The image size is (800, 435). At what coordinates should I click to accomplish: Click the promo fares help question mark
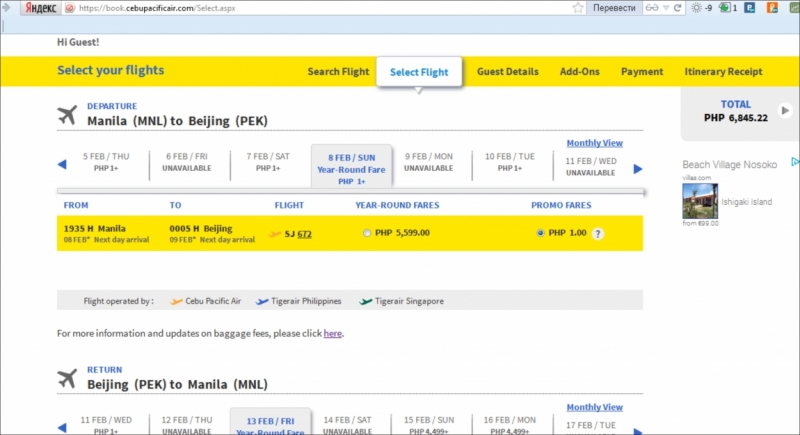pos(598,234)
